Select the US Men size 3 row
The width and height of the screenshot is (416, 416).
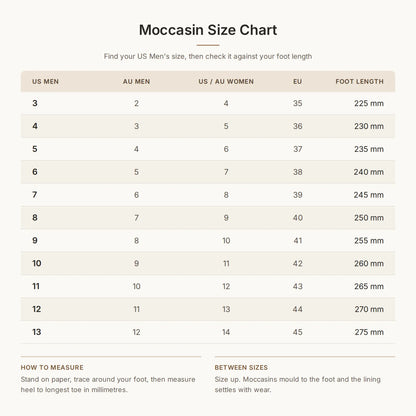coord(208,103)
